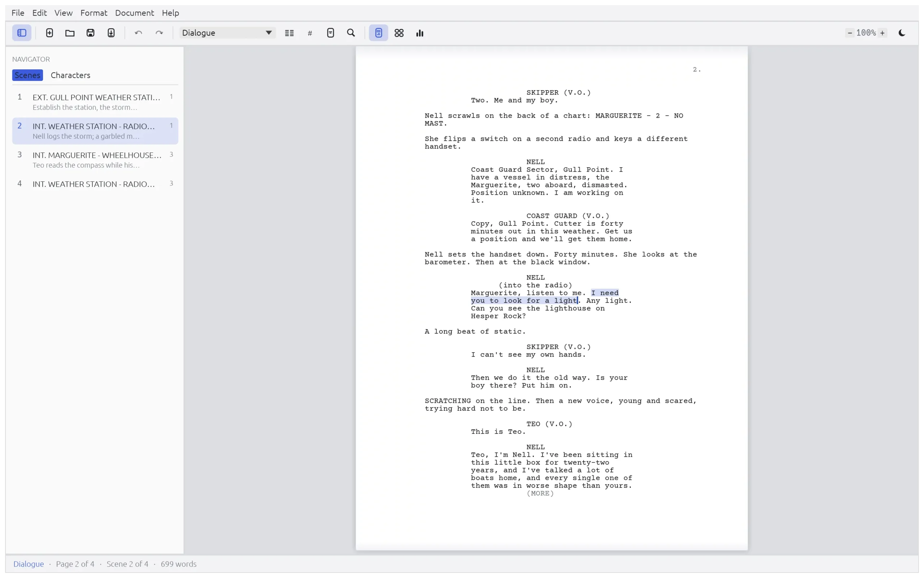Open the statistics bar chart view

(420, 33)
